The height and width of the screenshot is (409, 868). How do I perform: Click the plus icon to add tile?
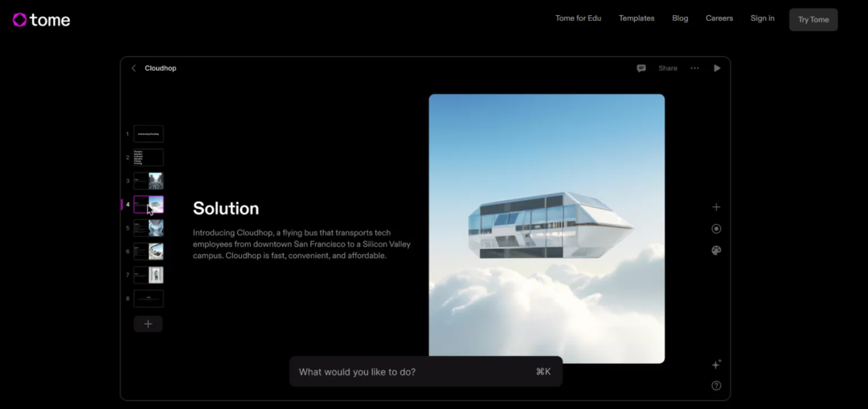pyautogui.click(x=716, y=207)
